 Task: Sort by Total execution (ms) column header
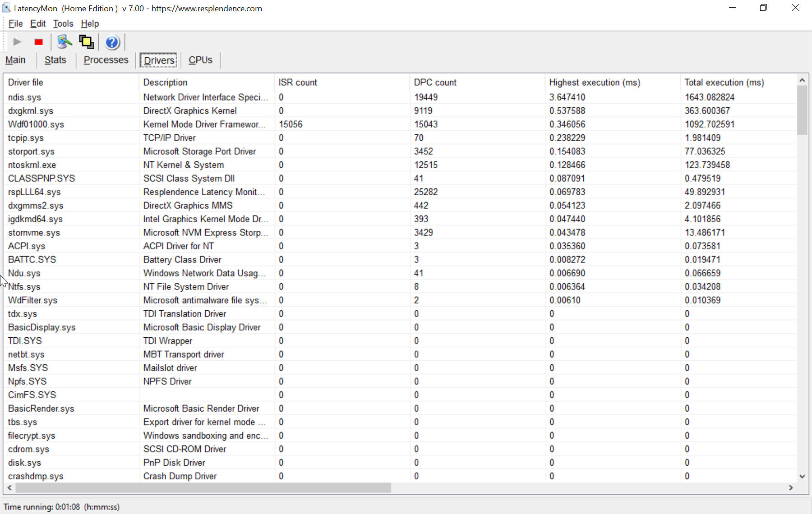[x=738, y=83]
